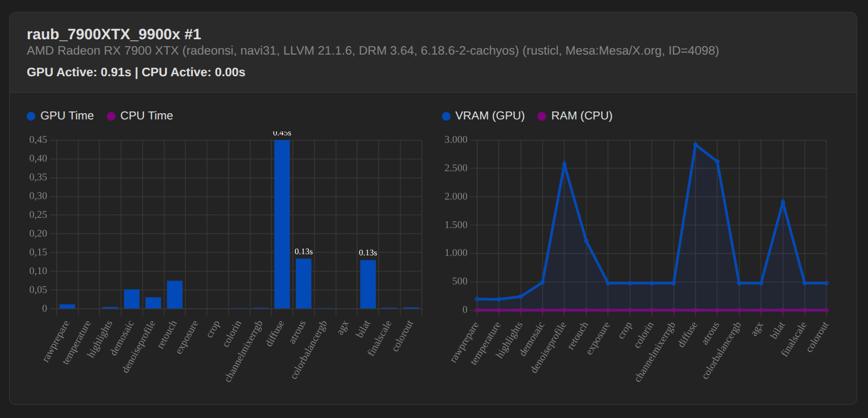
Task: Click the bilat bar in the GPU Time chart
Action: coord(368,284)
